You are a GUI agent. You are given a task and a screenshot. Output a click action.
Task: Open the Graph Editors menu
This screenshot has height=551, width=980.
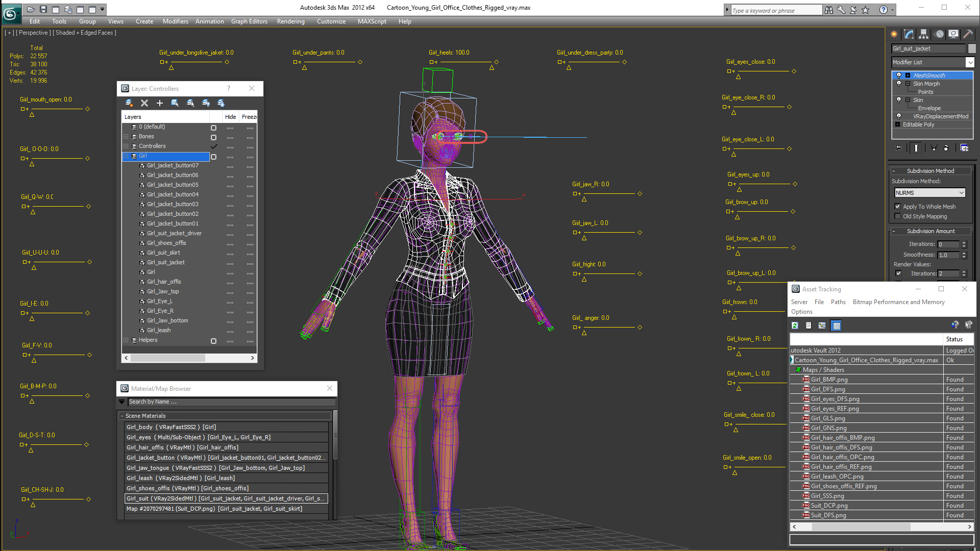[x=249, y=21]
